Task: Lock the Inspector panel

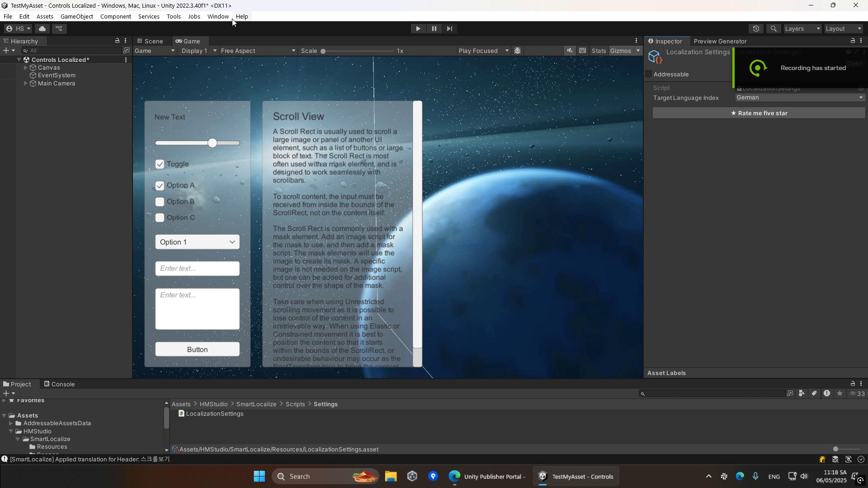Action: (853, 41)
